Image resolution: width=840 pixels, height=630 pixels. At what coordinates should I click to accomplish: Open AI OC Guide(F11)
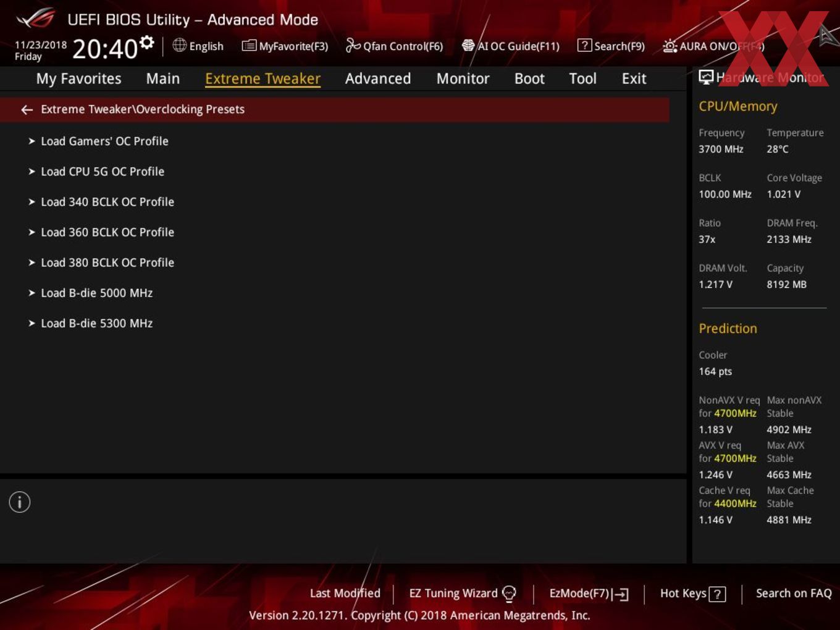point(511,46)
